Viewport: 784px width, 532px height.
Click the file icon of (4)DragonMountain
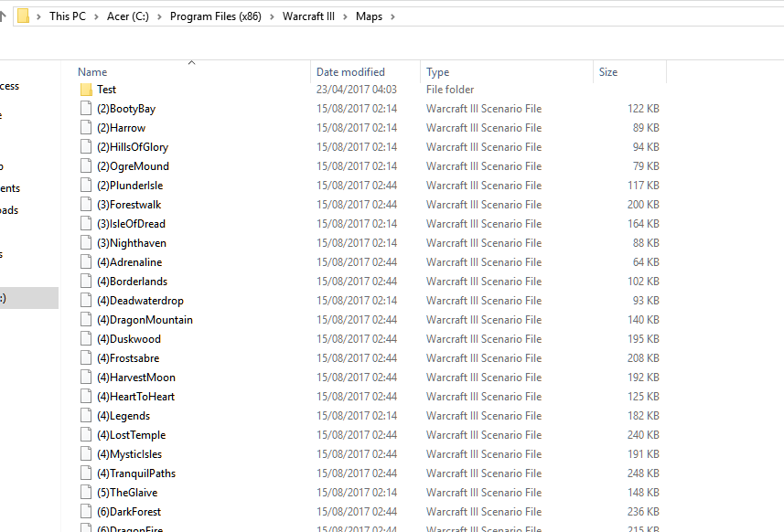click(x=86, y=320)
